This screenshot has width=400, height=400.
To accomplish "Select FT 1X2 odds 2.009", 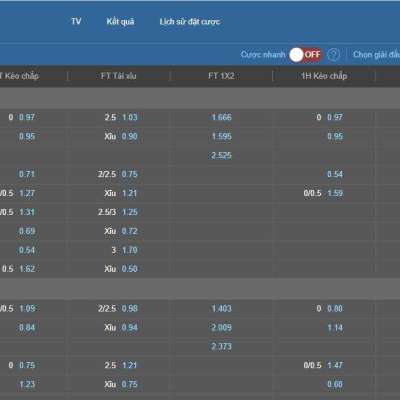I will 222,328.
